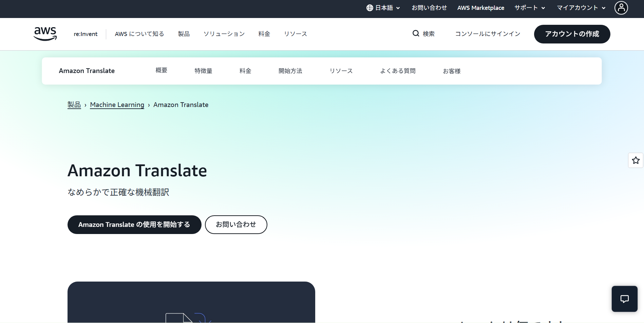Open the よくある質問 section
The height and width of the screenshot is (323, 644).
tap(398, 71)
